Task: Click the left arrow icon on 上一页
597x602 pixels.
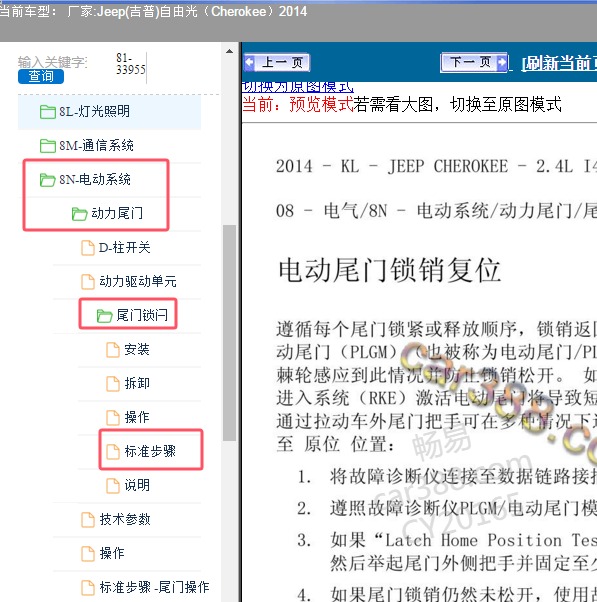Action: coord(250,62)
